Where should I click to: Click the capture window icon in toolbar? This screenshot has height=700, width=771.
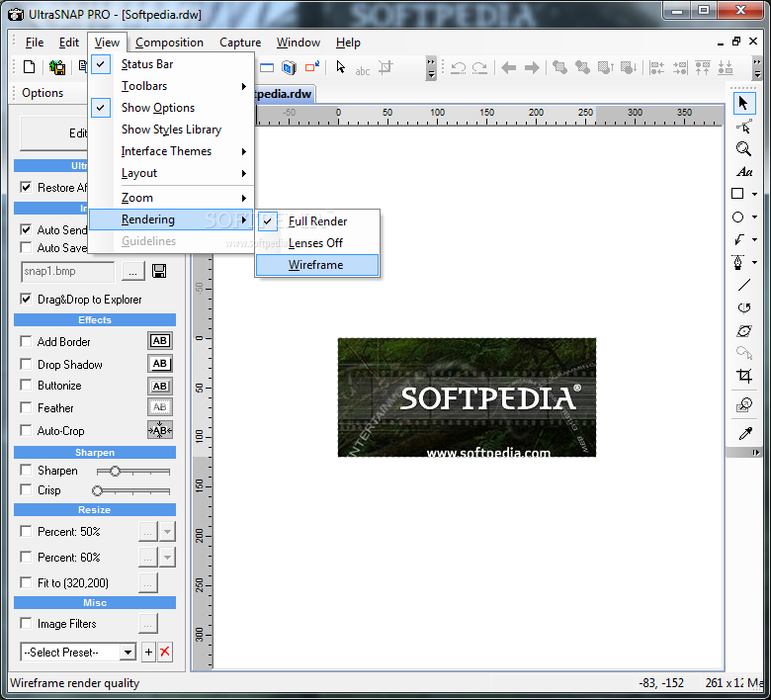(x=267, y=67)
